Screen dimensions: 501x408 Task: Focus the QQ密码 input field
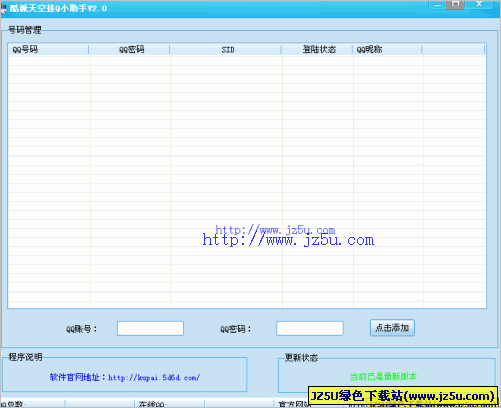click(310, 328)
